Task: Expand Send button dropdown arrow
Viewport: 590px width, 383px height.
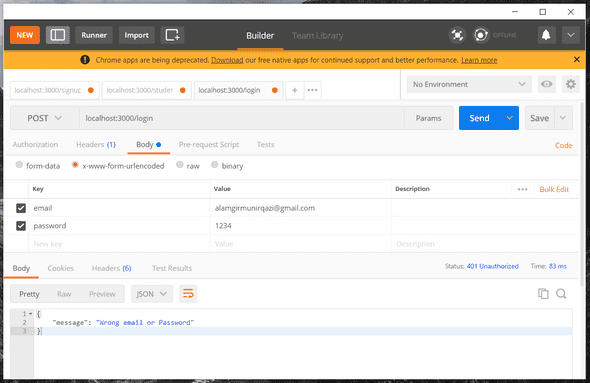Action: [509, 118]
